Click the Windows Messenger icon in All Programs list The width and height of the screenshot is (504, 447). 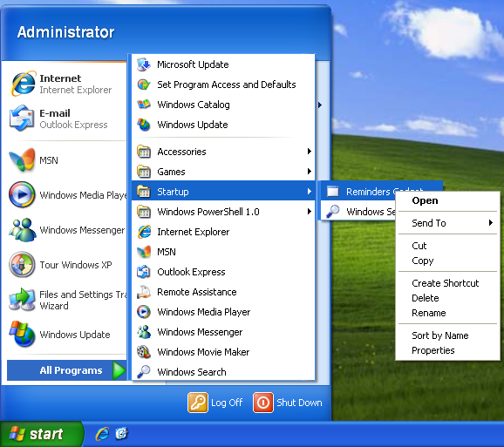[144, 332]
